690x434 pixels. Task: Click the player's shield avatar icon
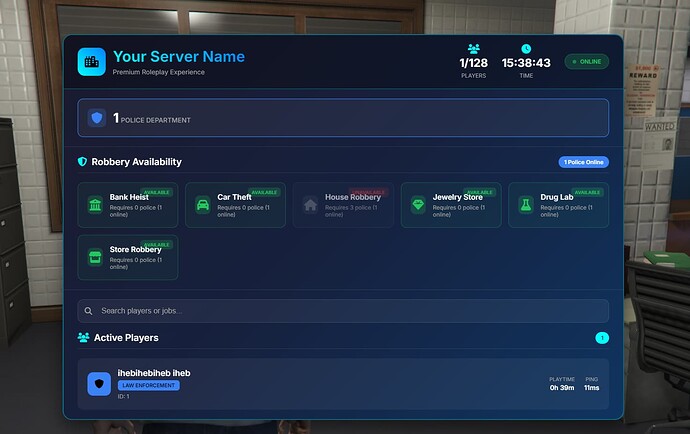click(99, 384)
